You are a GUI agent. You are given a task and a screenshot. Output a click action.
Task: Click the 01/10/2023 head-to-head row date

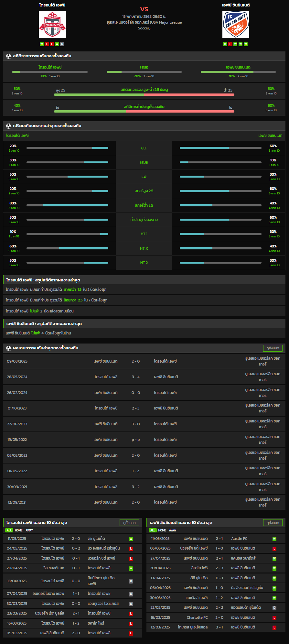point(17,408)
